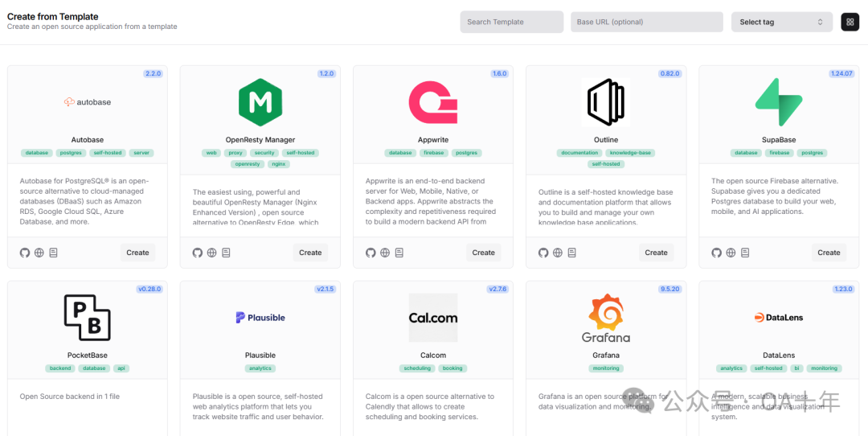The image size is (868, 436).
Task: Click the Plausible logo
Action: coord(260,318)
